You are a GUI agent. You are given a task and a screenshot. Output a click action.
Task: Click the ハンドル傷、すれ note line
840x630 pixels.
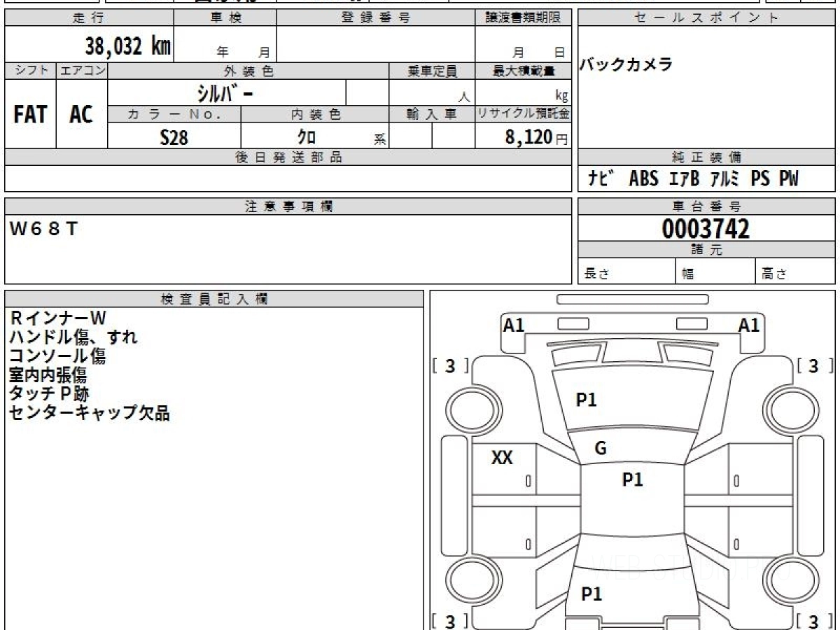click(x=73, y=337)
